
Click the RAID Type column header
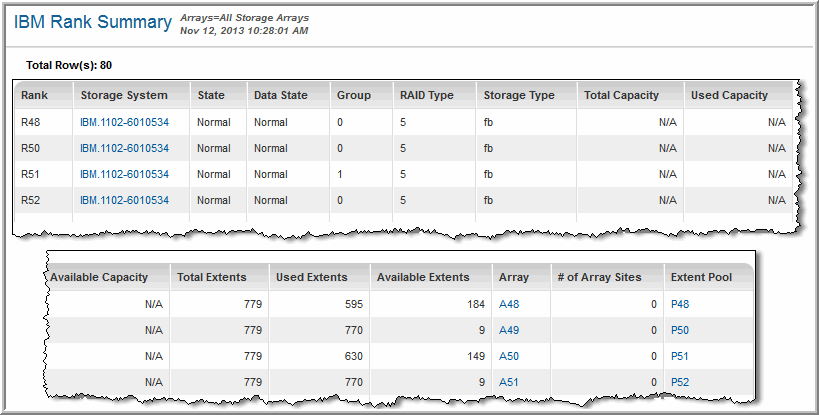point(426,95)
